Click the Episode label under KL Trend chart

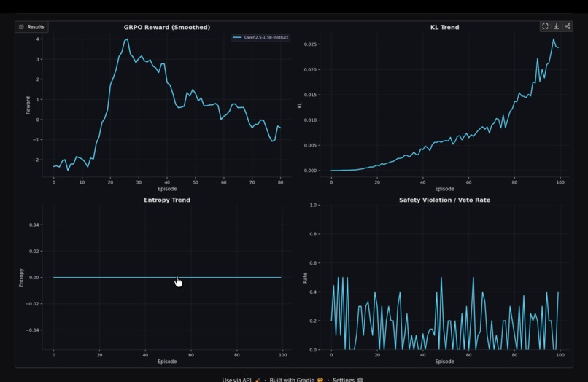444,189
